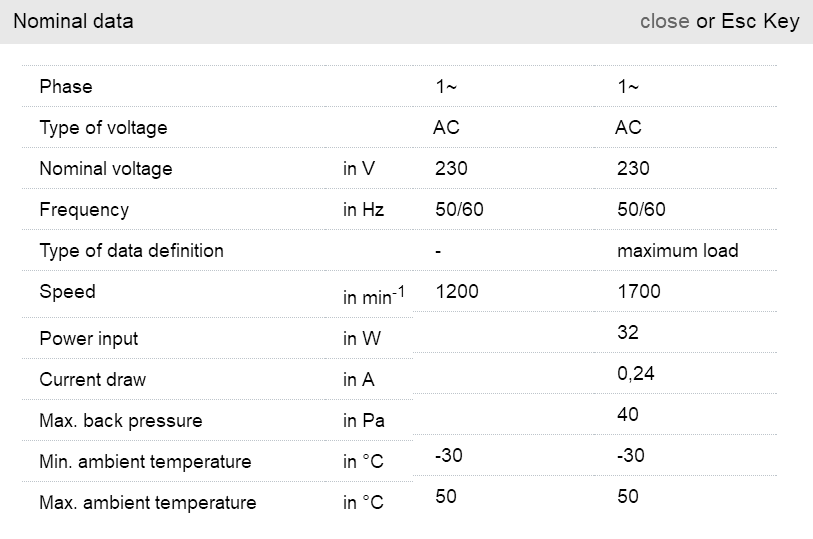Click the "in Hz" frequency unit
Viewport: 813px width, 539px height.
(363, 210)
